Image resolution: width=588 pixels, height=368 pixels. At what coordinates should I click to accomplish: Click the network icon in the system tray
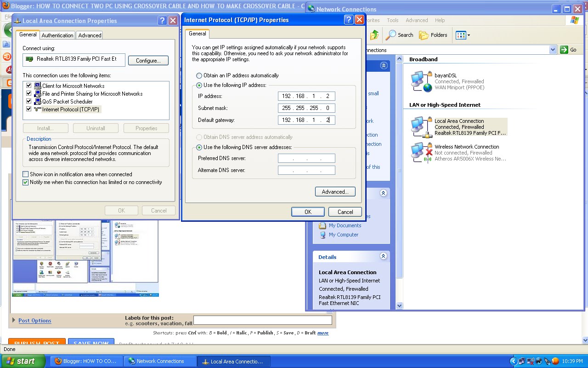(x=522, y=361)
